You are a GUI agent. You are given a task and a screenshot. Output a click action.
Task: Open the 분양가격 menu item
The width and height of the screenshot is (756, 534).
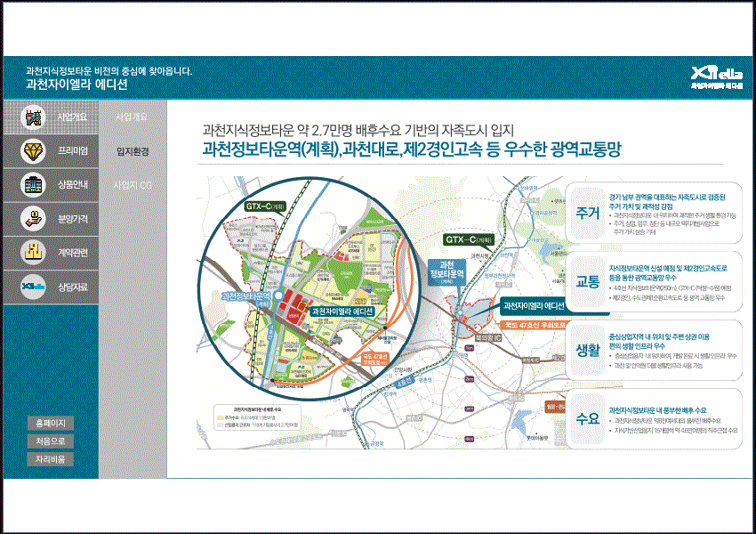point(51,219)
